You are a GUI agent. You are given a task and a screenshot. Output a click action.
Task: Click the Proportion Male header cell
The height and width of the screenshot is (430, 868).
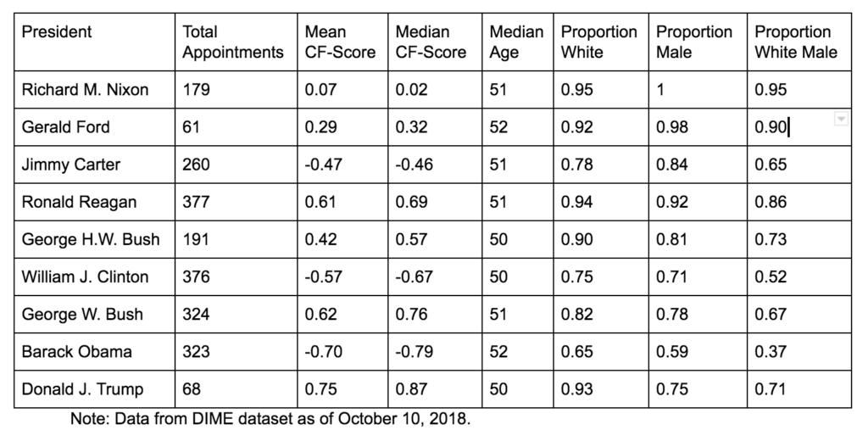698,42
